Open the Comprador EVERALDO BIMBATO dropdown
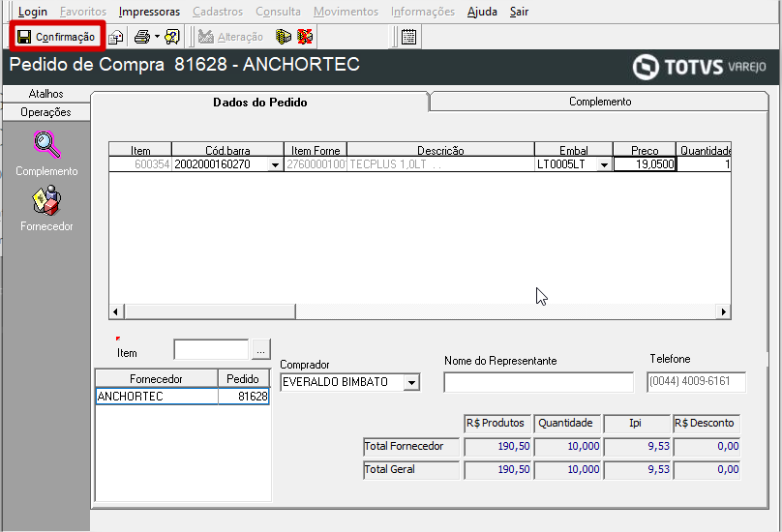Viewport: 782px width, 532px height. click(411, 382)
